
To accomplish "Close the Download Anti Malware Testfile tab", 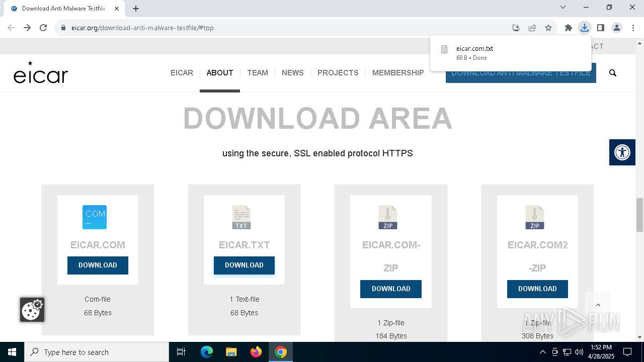I will pos(117,9).
